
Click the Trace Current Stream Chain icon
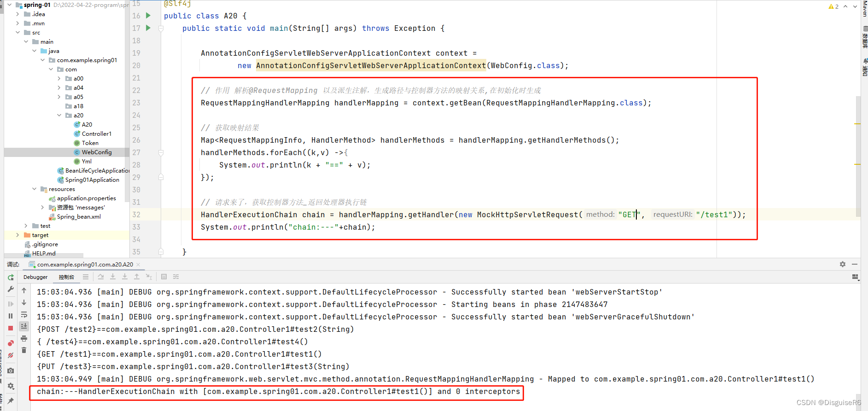click(176, 277)
